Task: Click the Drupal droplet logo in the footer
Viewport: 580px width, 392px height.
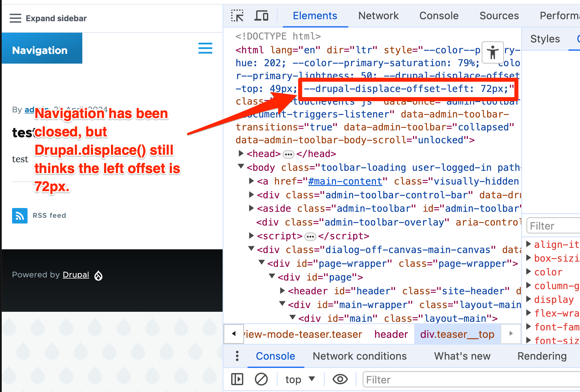Action: [x=98, y=275]
